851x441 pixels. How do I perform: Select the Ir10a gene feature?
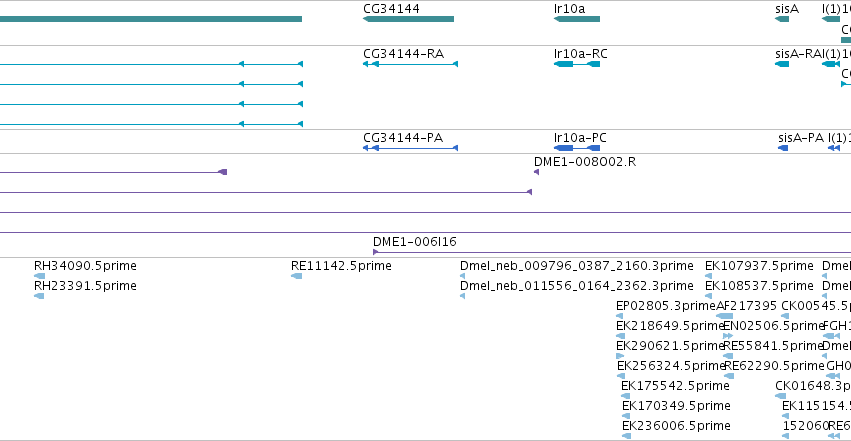point(577,19)
